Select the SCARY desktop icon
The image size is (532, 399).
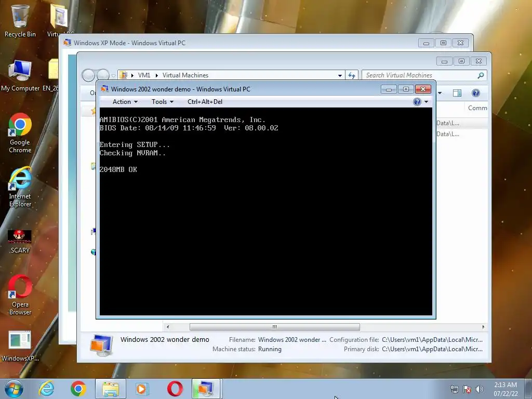click(20, 241)
